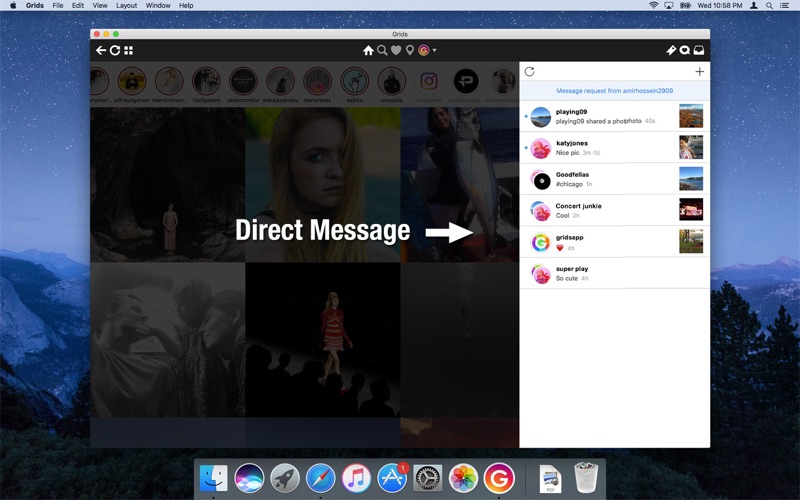Open the gridsapp conversation

tap(614, 242)
